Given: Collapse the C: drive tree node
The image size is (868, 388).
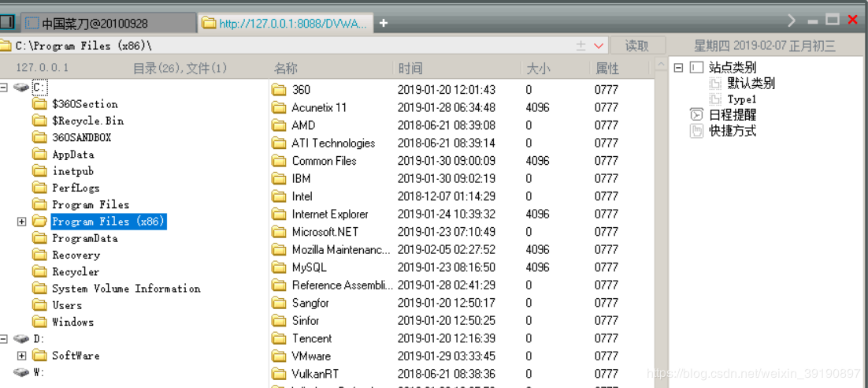Looking at the screenshot, I should (x=4, y=88).
